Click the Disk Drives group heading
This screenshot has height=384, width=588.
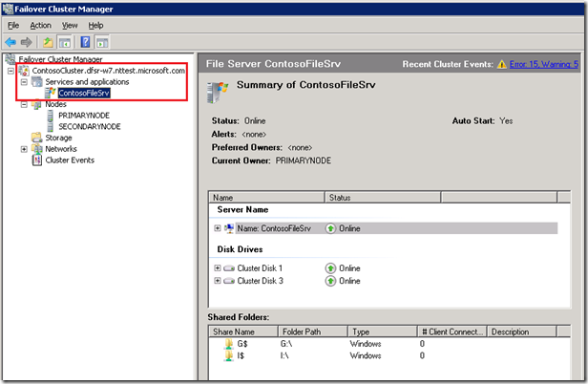pyautogui.click(x=240, y=249)
